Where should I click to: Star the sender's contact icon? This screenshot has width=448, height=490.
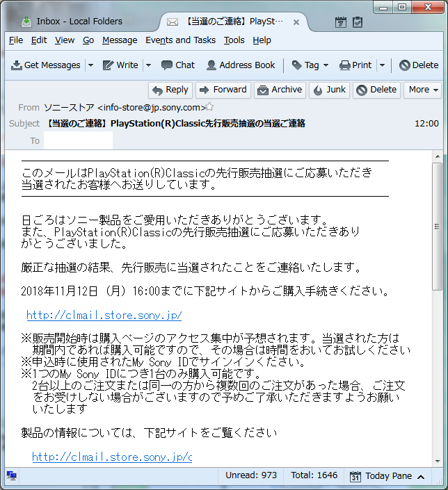click(210, 107)
